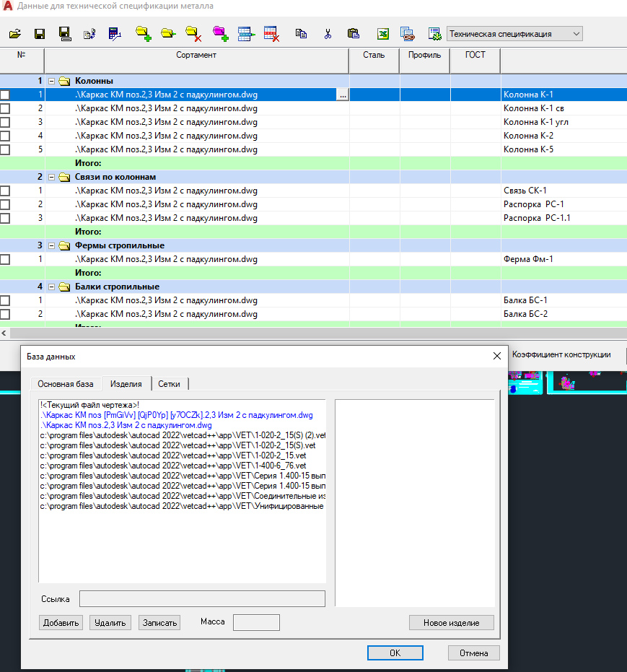Click the Copy icon in toolbar
The height and width of the screenshot is (672, 627).
pyautogui.click(x=301, y=34)
